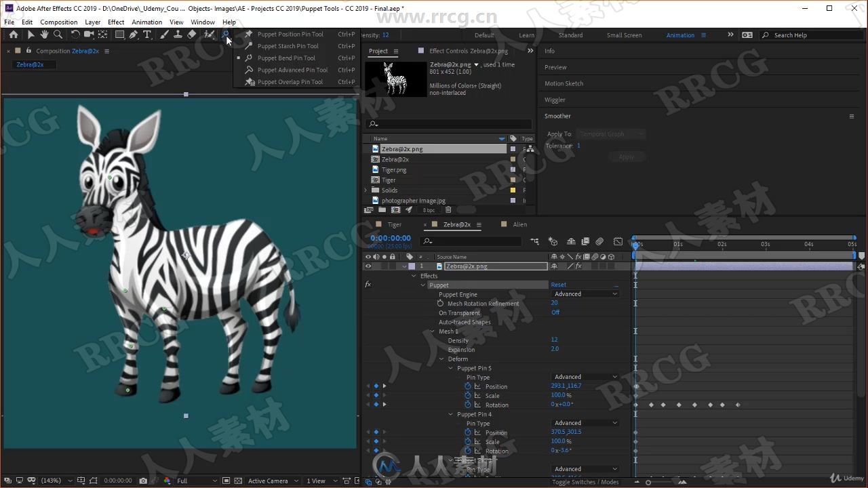Image resolution: width=868 pixels, height=488 pixels.
Task: Collapse the Mesh 1 group
Action: coord(433,331)
